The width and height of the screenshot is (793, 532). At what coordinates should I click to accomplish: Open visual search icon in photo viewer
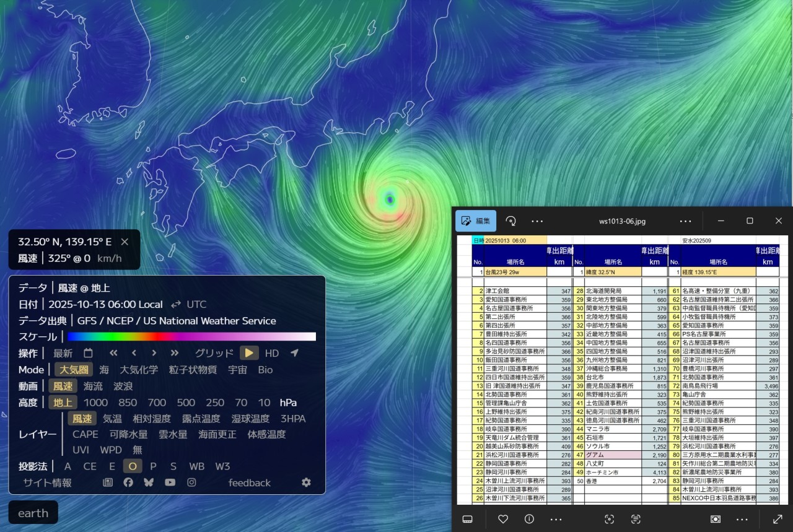pyautogui.click(x=609, y=519)
